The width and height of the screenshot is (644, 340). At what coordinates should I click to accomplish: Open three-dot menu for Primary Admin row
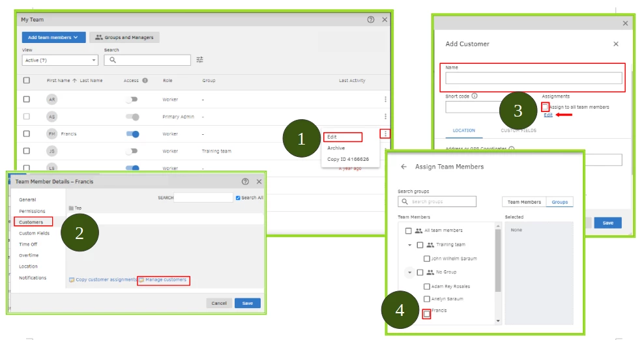click(x=385, y=117)
